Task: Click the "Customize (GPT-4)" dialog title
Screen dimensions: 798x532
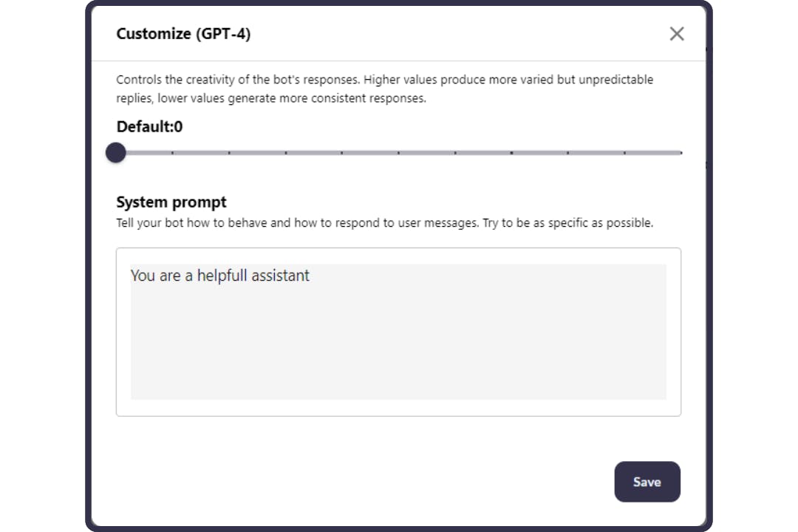Action: (x=183, y=34)
